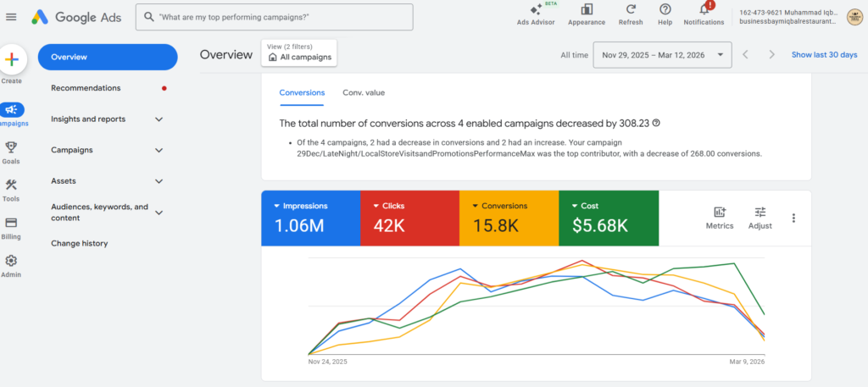868x387 pixels.
Task: Open the Appearance settings icon
Action: coord(587,9)
